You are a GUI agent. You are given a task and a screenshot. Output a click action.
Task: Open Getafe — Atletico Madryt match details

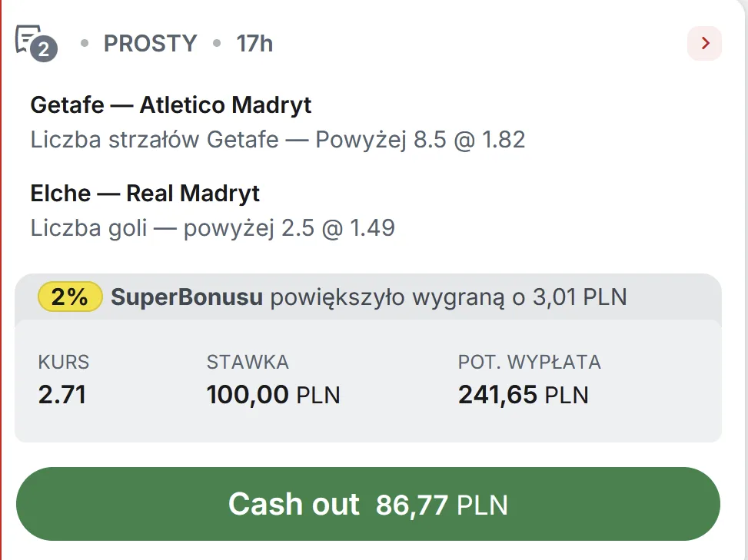[170, 105]
